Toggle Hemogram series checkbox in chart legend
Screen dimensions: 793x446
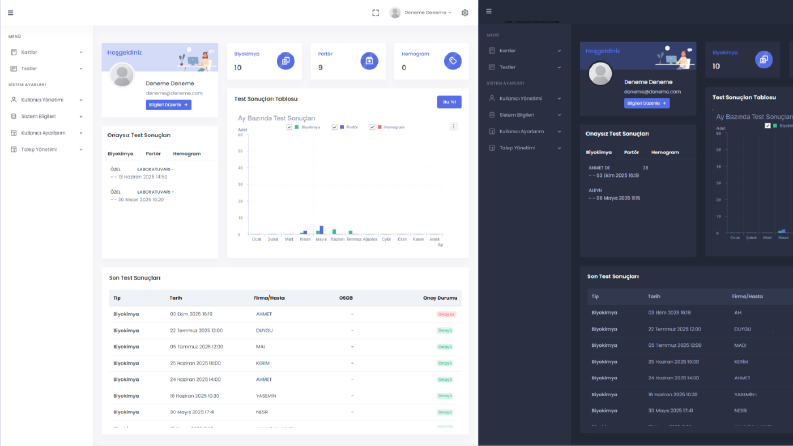tap(372, 127)
